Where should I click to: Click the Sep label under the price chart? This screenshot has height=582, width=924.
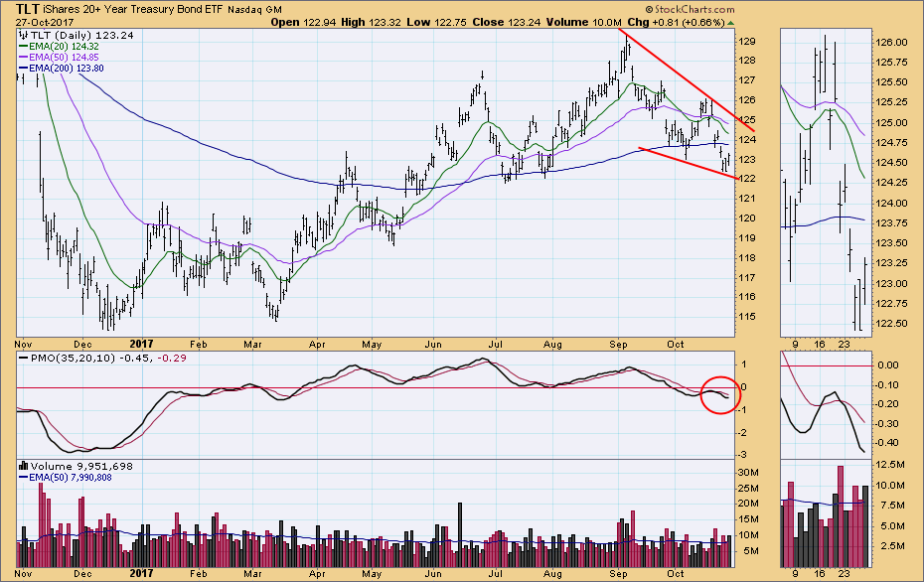[618, 345]
